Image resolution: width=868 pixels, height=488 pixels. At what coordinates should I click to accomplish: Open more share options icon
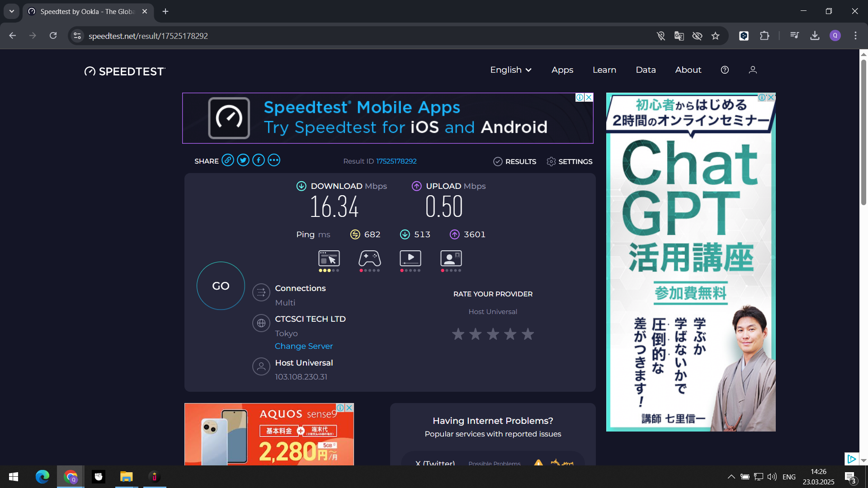[274, 160]
